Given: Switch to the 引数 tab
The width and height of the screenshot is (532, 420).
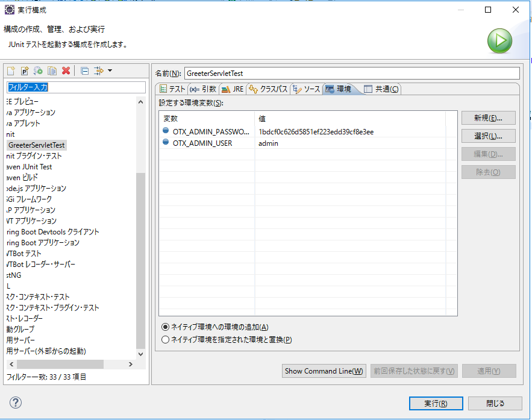Looking at the screenshot, I should coord(202,89).
